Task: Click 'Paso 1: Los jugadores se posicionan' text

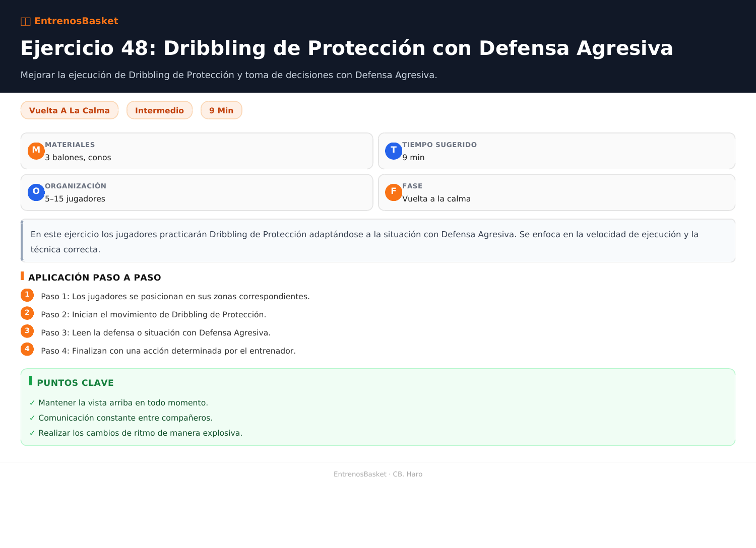Action: coord(175,297)
